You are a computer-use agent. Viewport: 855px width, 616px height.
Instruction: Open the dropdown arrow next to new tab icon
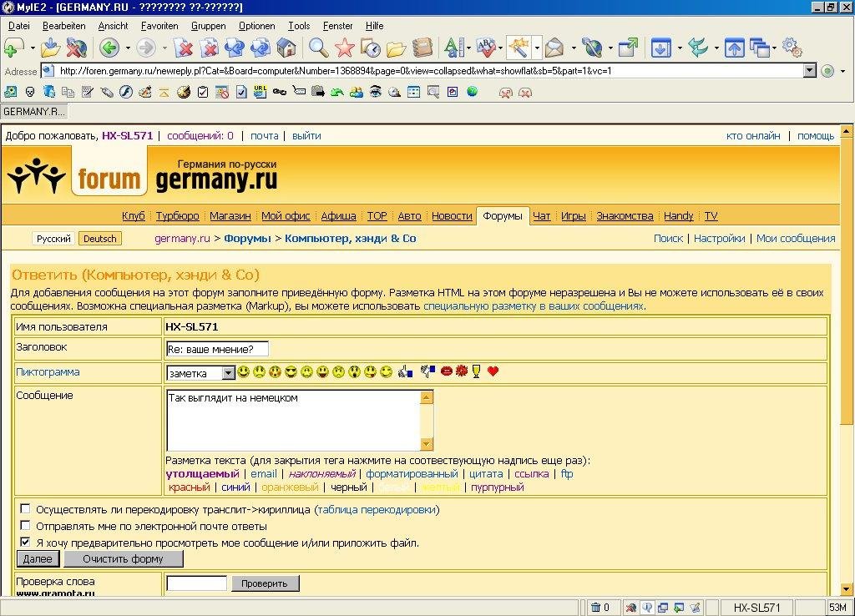[33, 48]
